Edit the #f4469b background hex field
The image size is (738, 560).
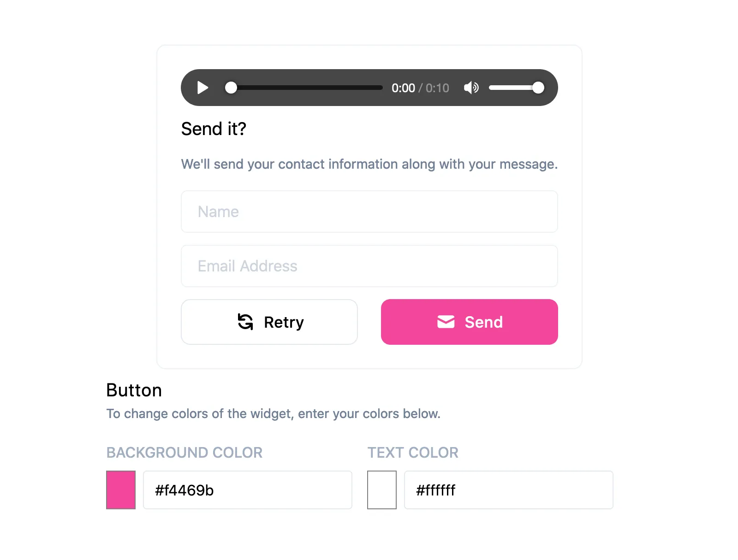pos(247,490)
